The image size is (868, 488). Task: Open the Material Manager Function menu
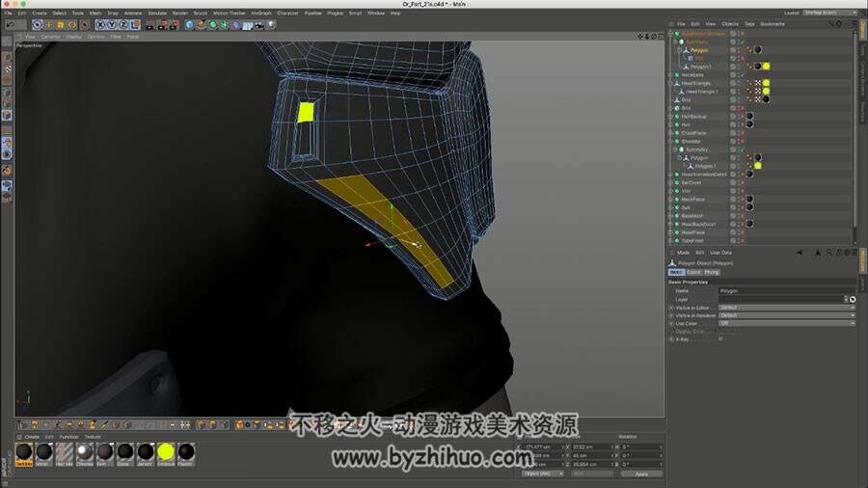[69, 437]
